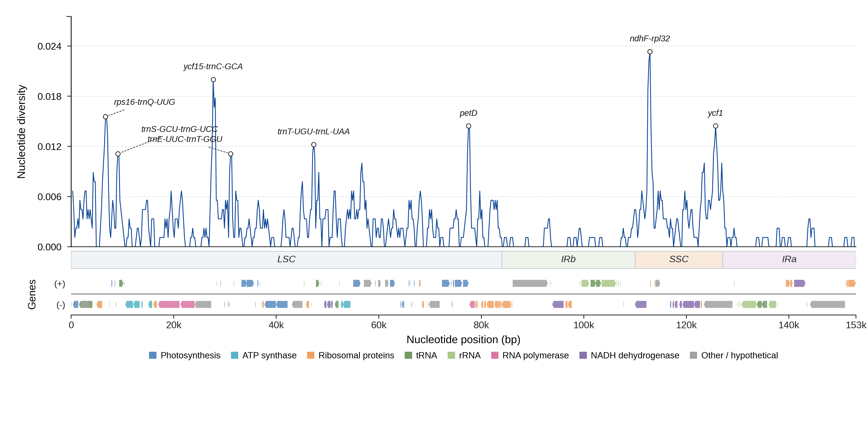The image size is (868, 422).
Task: Click the Photosynthesis legend text
Action: click(x=190, y=356)
